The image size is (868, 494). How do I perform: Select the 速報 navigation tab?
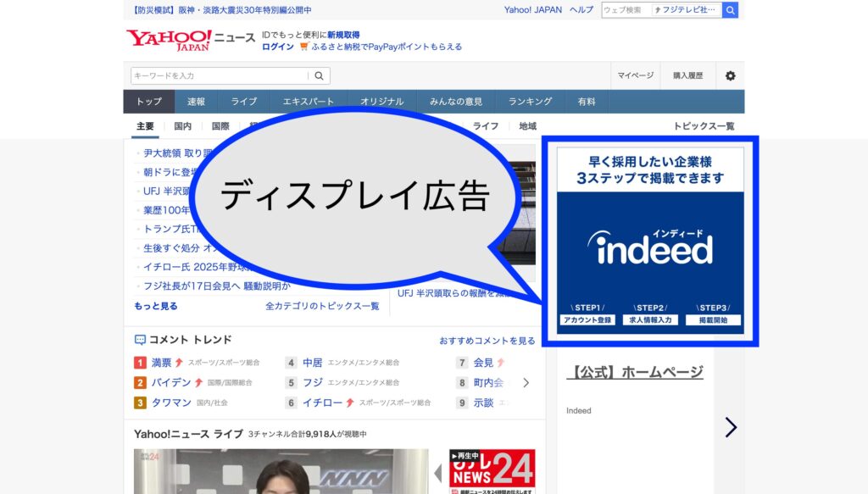point(196,102)
